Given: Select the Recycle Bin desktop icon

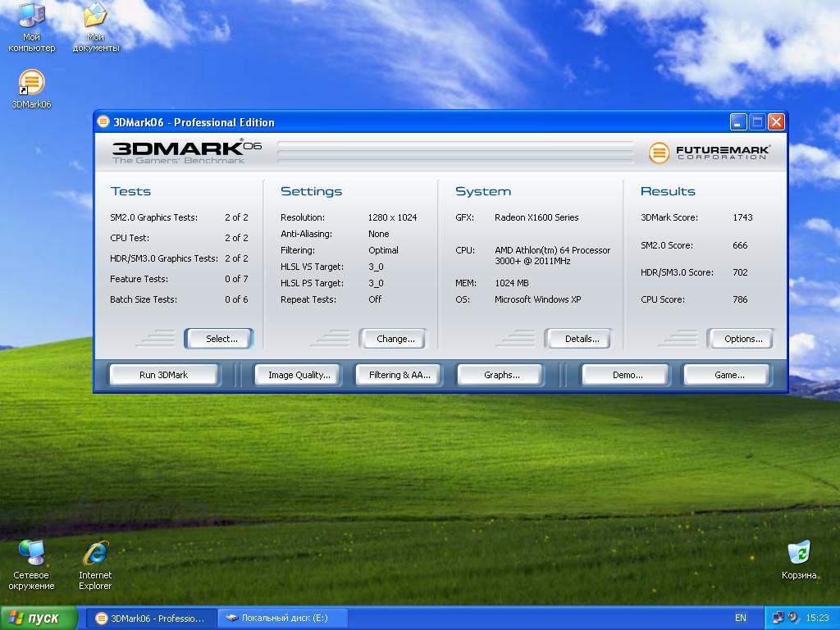Looking at the screenshot, I should click(x=799, y=559).
